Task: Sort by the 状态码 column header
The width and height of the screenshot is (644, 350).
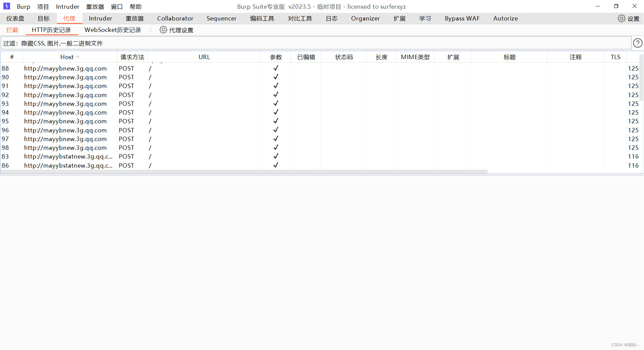Action: (344, 57)
